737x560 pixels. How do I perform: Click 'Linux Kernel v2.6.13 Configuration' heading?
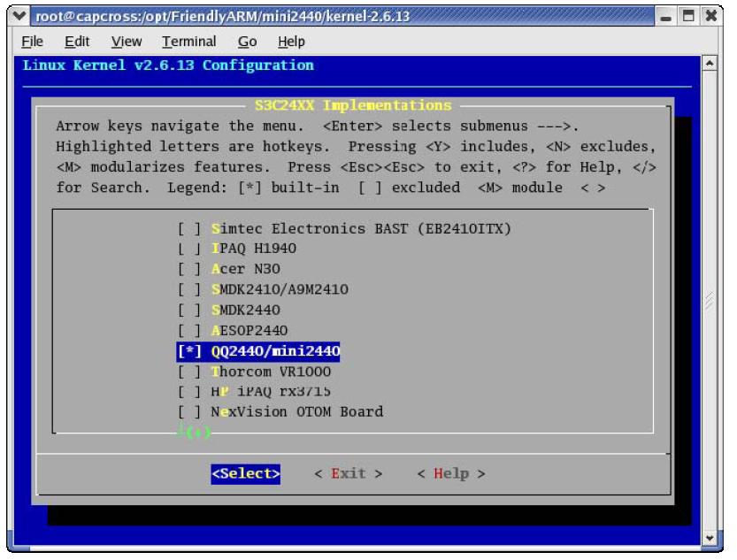click(168, 65)
